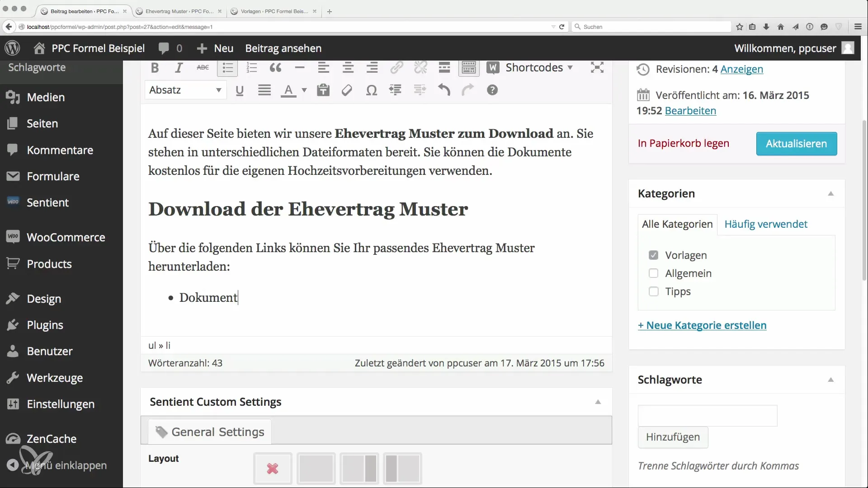Open editor keyboard shortcuts help

tap(492, 90)
